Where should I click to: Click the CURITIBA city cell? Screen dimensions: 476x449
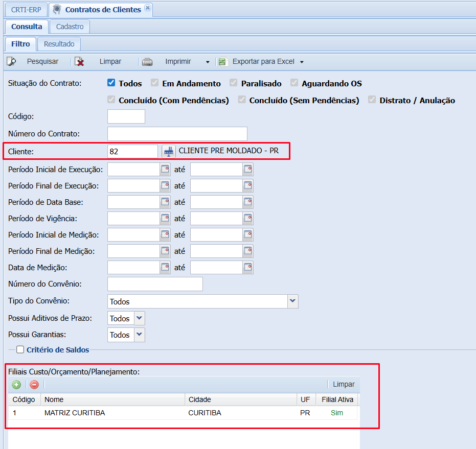pos(205,413)
